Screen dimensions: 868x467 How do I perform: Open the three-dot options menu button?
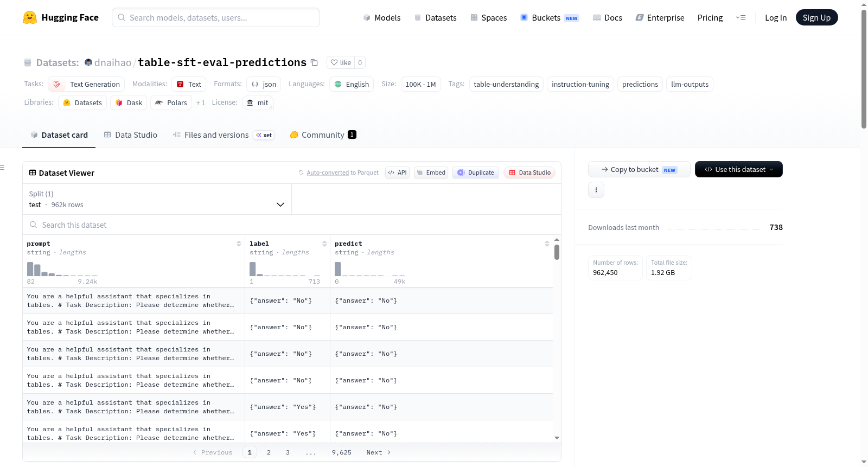(596, 190)
